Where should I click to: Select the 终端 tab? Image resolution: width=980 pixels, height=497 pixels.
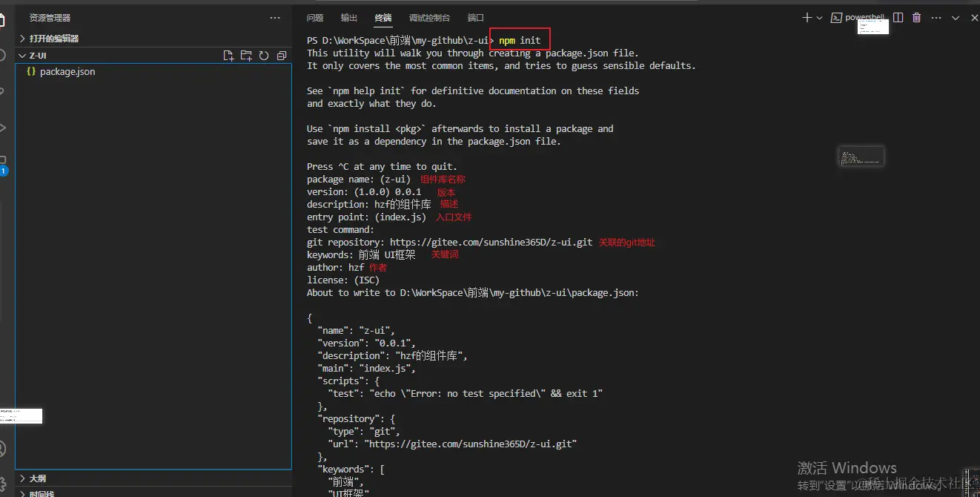click(383, 18)
